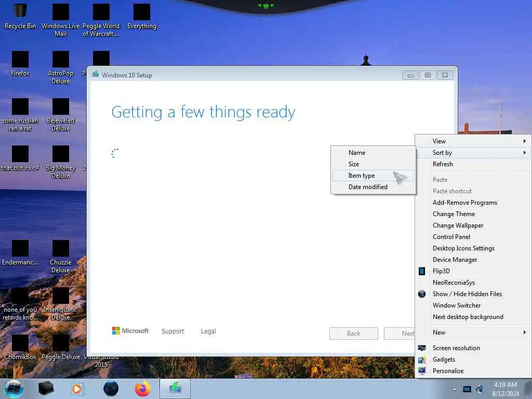Launch Flip3D from the context menu
This screenshot has height=399, width=532.
coord(473,271)
